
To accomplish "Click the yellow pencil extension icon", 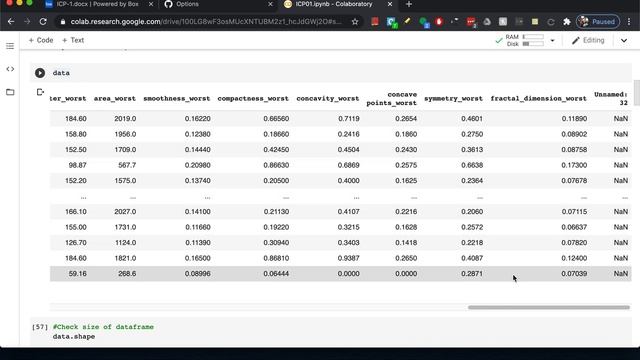I will point(407,21).
